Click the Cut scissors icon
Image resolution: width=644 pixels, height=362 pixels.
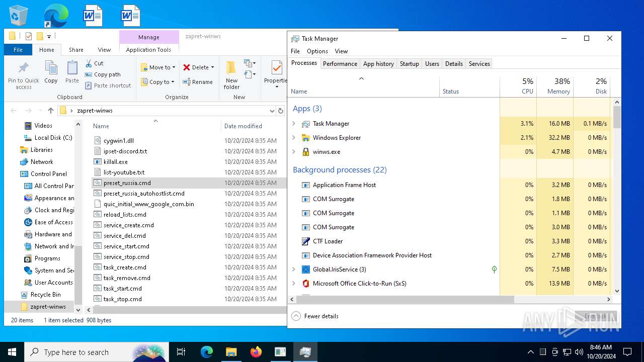click(89, 63)
